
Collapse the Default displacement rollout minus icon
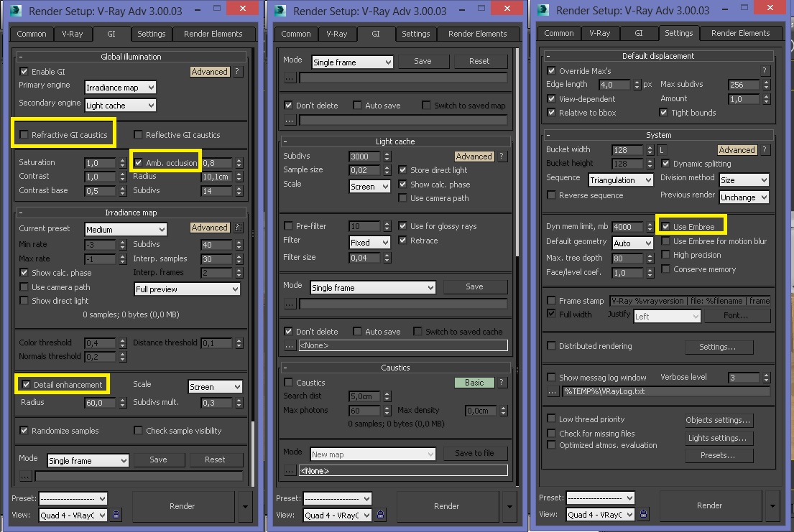pyautogui.click(x=548, y=56)
